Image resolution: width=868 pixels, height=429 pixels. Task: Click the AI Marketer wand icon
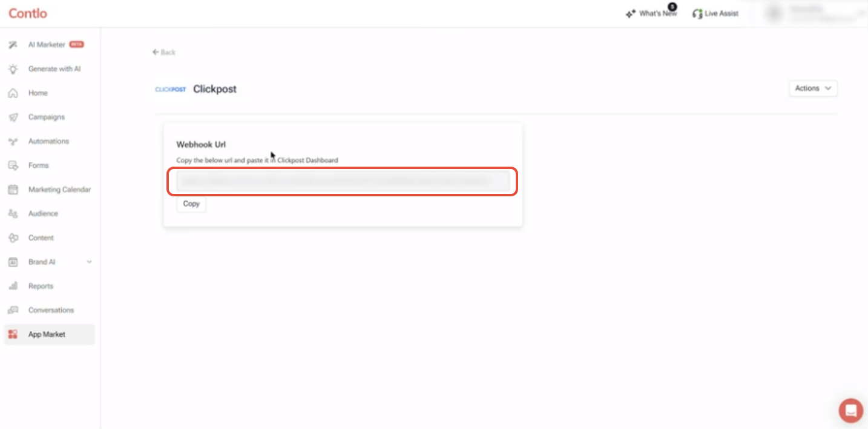point(13,45)
